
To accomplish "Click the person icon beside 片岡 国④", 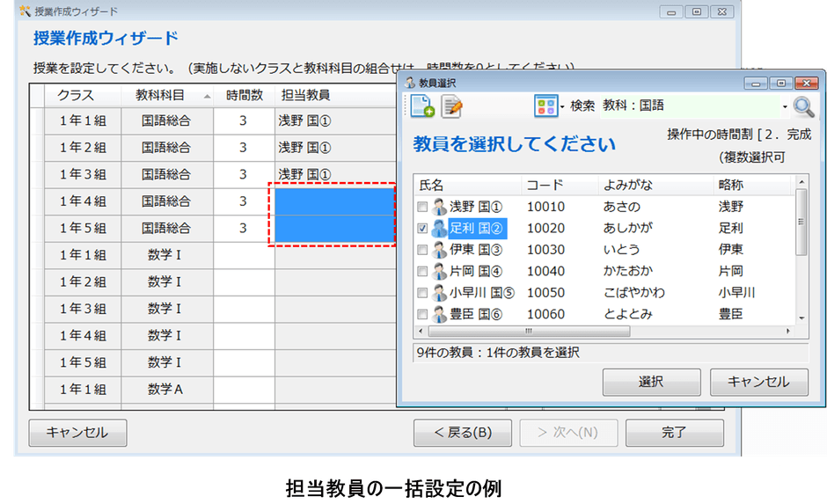I will [x=439, y=271].
